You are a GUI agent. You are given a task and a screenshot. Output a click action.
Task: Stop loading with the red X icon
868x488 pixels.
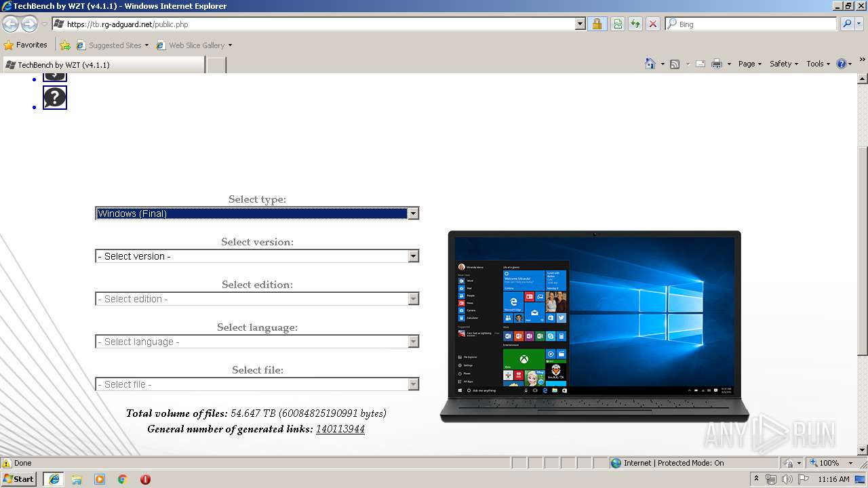tap(653, 24)
